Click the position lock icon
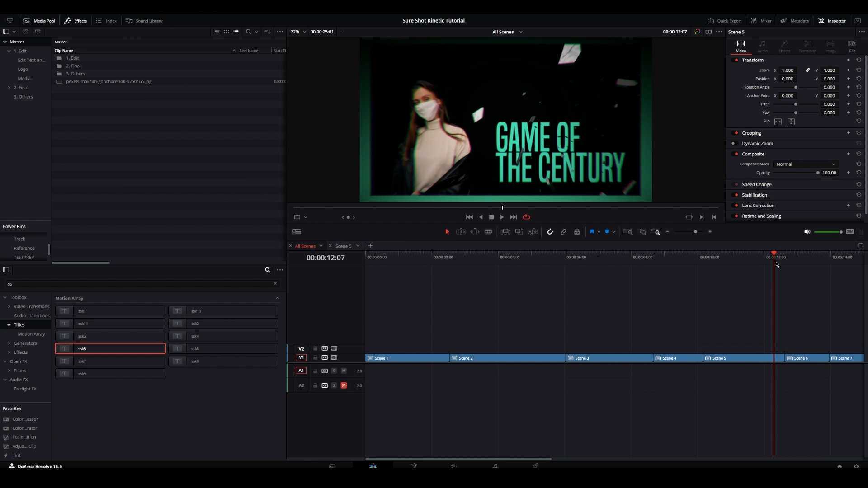 [577, 232]
